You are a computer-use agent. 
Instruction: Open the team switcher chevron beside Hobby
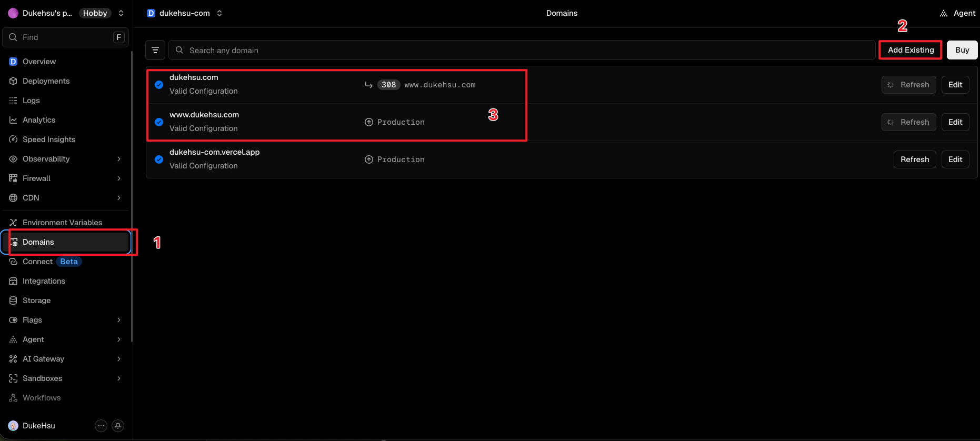tap(121, 13)
